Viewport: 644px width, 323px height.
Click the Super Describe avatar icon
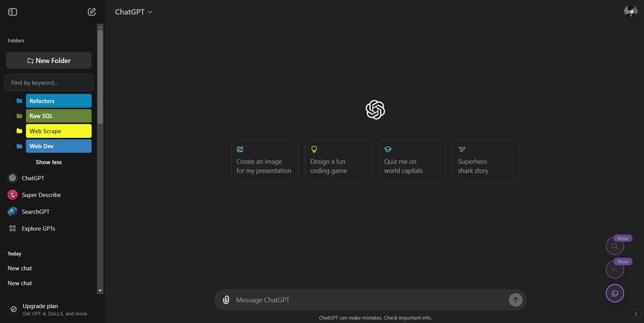point(13,195)
